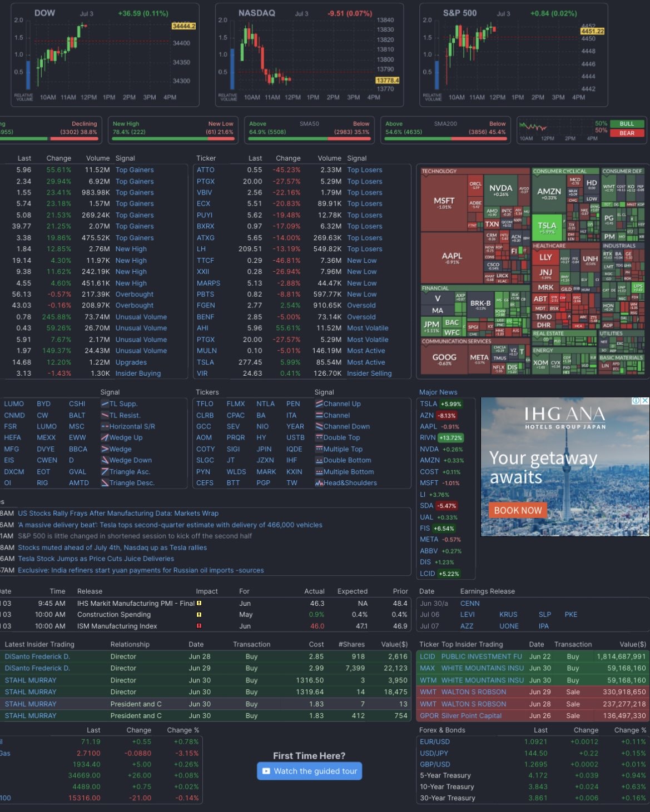Viewport: 650px width, 812px height.
Task: Click the Wedge Up pattern icon
Action: [x=105, y=437]
